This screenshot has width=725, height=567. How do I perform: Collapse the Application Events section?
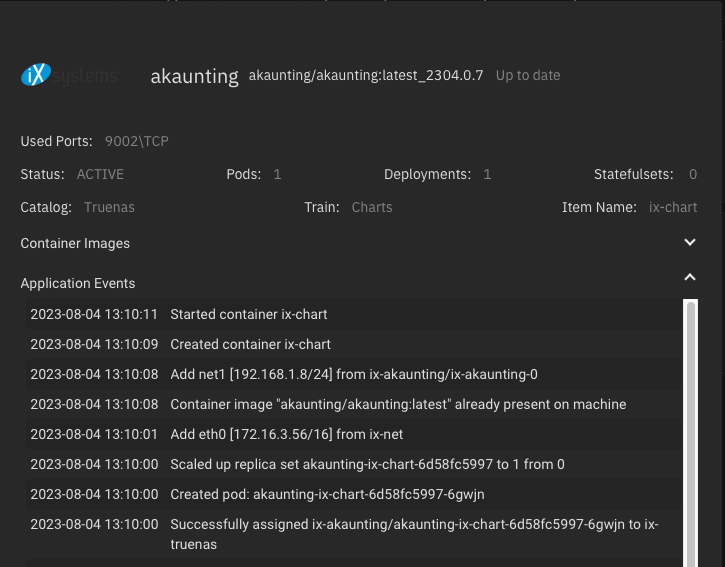click(689, 277)
